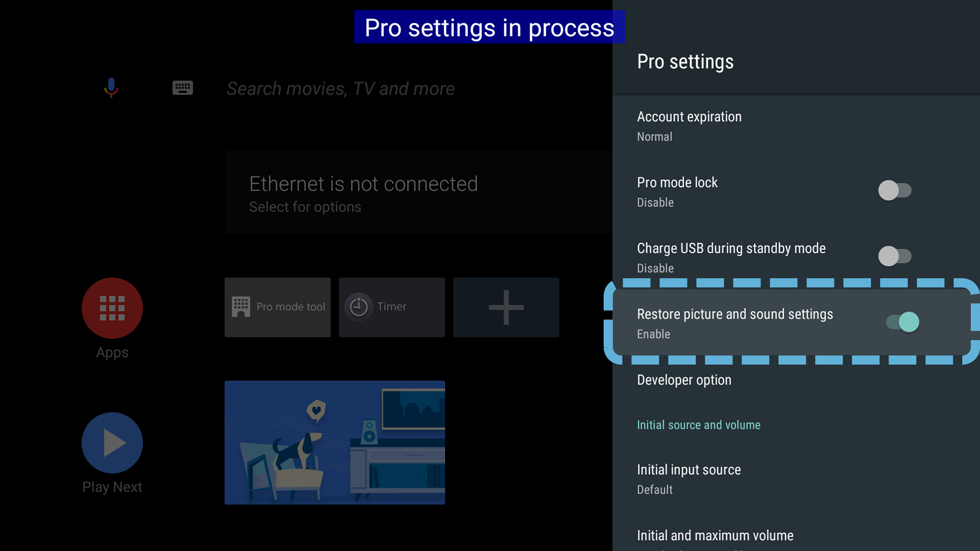The image size is (980, 551).
Task: Click the Timer clock icon
Action: (359, 307)
